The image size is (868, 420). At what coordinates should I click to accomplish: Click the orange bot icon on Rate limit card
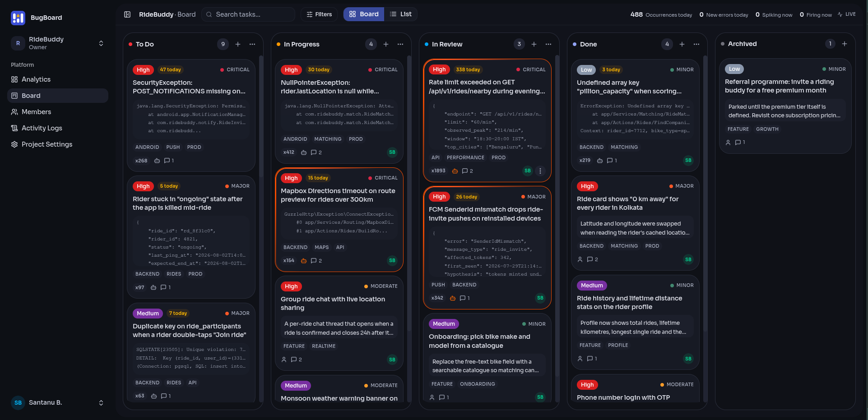click(455, 171)
